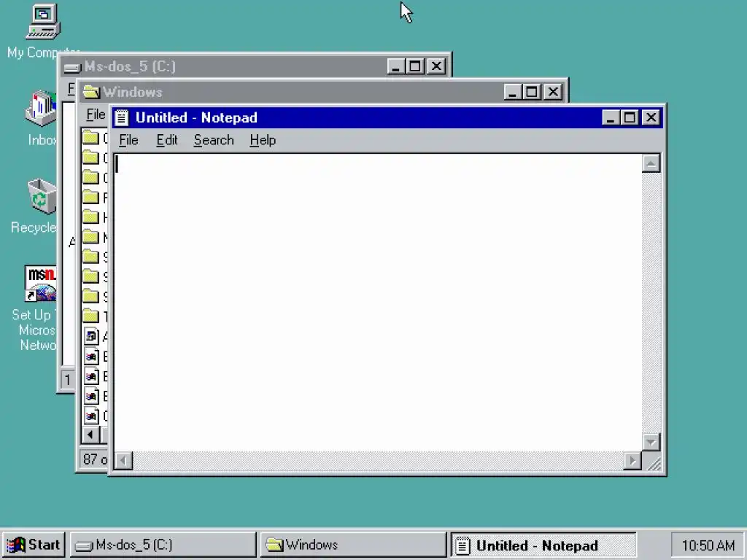Minimize the Notepad window
Viewport: 747px width, 560px height.
(x=611, y=117)
